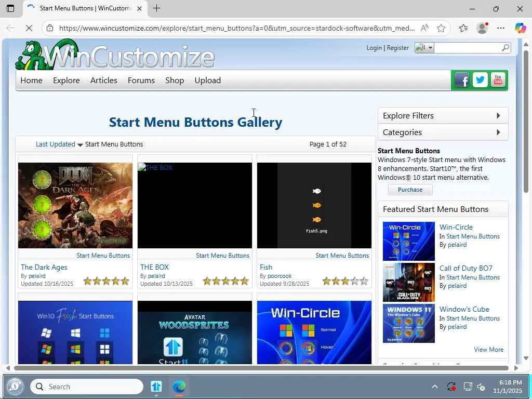This screenshot has height=399, width=532.
Task: Expand the Categories panel
Action: click(443, 132)
